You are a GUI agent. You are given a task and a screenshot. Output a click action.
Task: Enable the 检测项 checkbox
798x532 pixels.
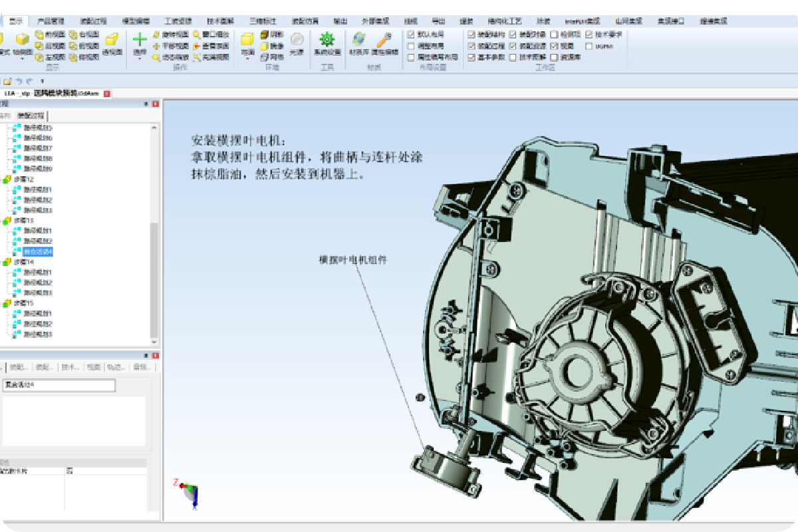[553, 34]
